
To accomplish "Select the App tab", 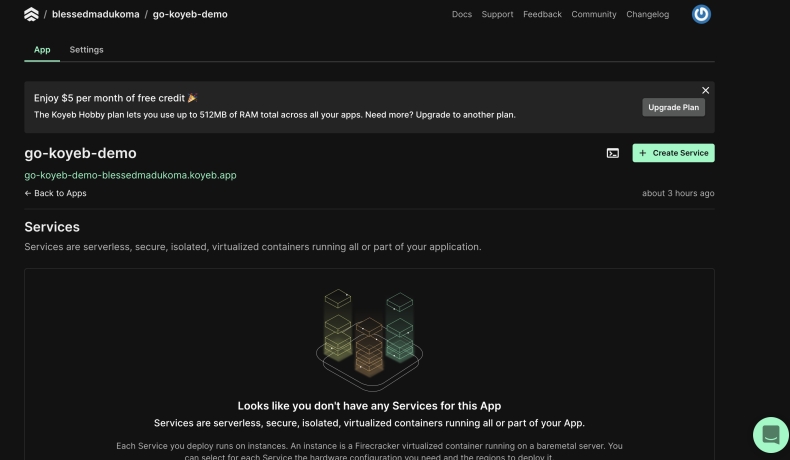I will pos(42,50).
